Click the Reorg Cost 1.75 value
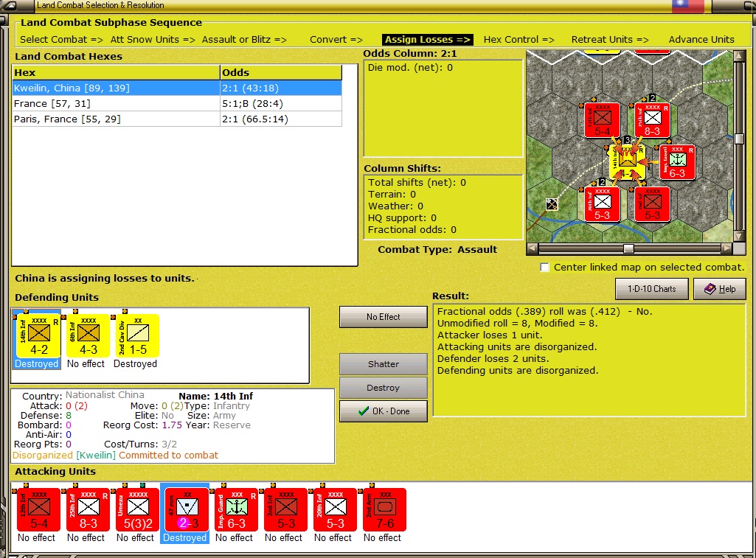The width and height of the screenshot is (756, 558). pos(172,425)
